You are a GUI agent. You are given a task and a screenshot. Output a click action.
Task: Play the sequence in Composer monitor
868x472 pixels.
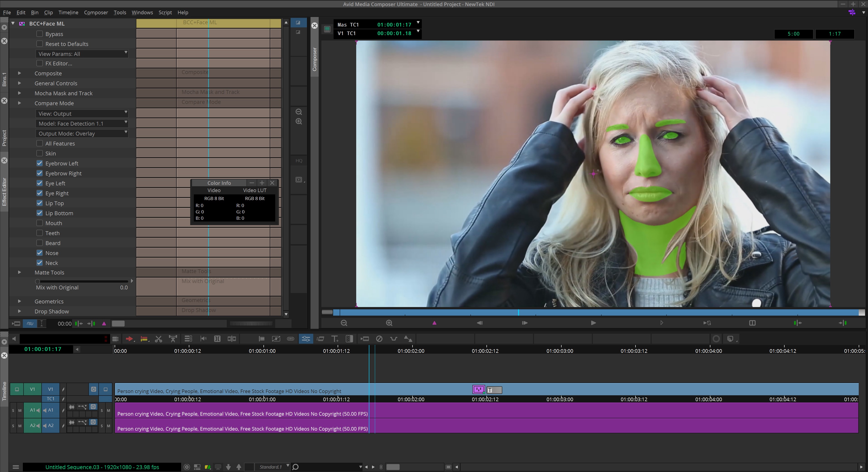coord(593,323)
